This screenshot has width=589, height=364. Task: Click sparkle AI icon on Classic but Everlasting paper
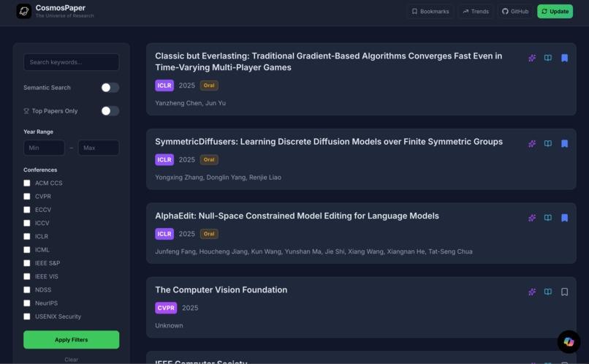(x=532, y=58)
